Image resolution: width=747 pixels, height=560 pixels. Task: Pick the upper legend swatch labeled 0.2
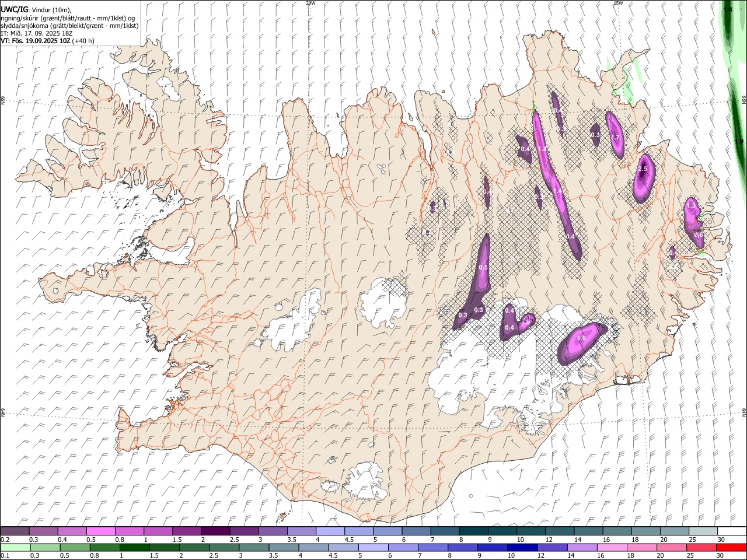pos(15,531)
